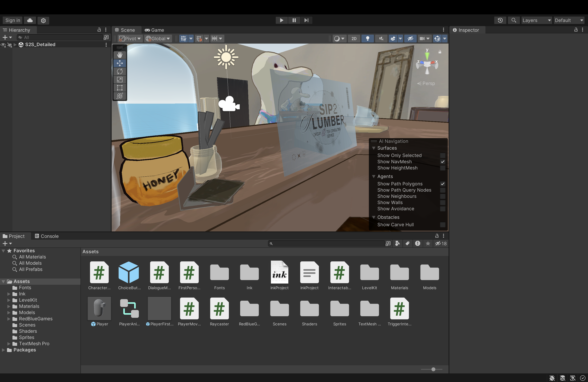588x382 pixels.
Task: Click the Sign in button
Action: [x=13, y=20]
